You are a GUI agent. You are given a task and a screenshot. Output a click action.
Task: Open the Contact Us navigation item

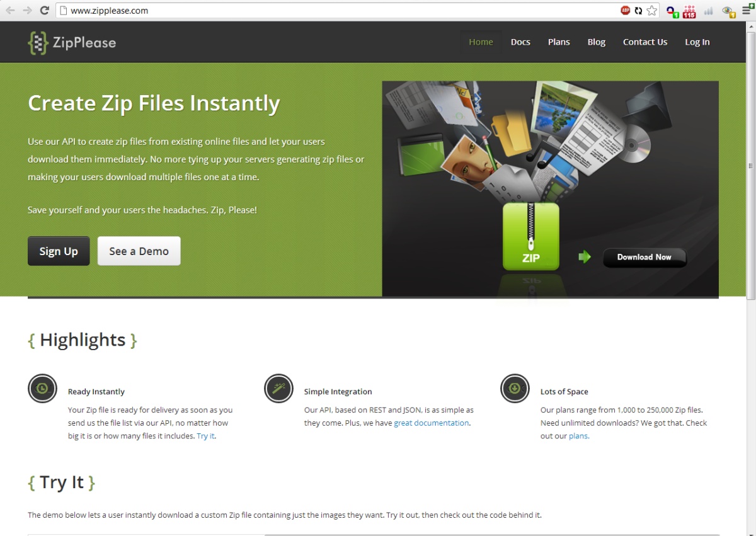[645, 42]
